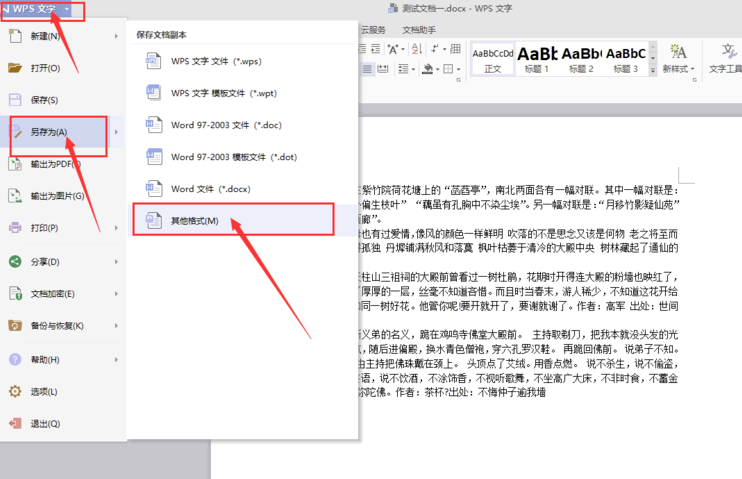Open the 选项 settings gear
The width and height of the screenshot is (742, 479).
click(15, 391)
